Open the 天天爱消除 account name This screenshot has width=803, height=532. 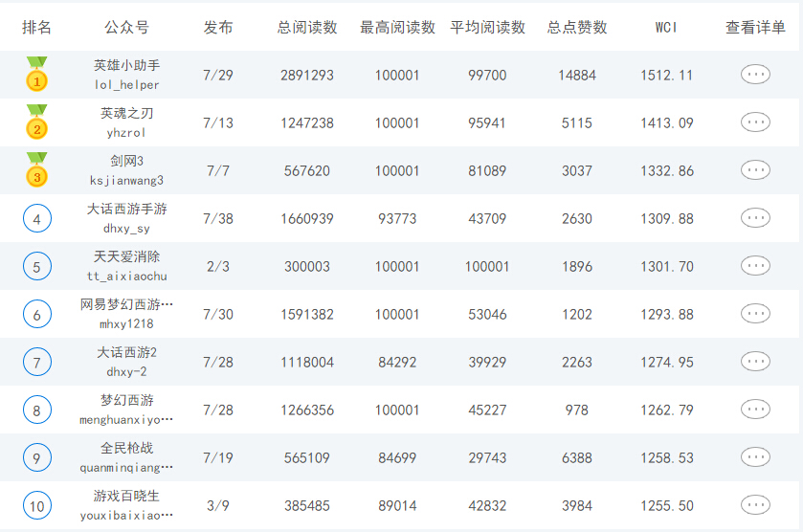(x=126, y=256)
